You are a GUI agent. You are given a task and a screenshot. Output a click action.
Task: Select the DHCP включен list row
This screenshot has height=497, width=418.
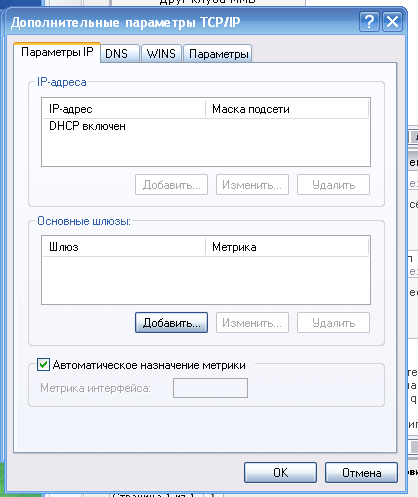[x=206, y=126]
